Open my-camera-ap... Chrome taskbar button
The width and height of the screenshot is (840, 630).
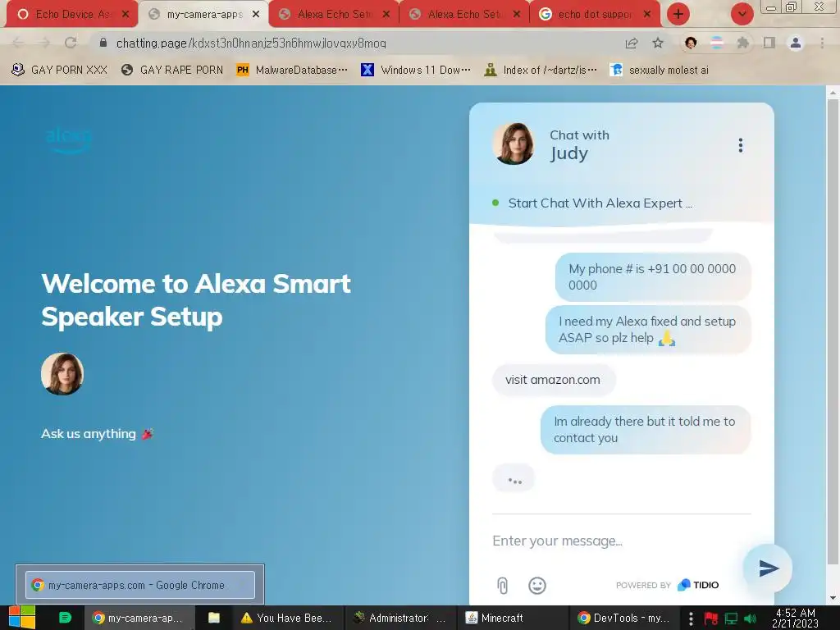(138, 618)
